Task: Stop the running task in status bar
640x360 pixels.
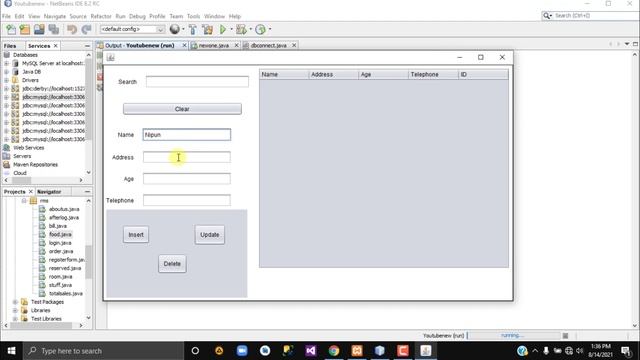Action: click(x=565, y=336)
